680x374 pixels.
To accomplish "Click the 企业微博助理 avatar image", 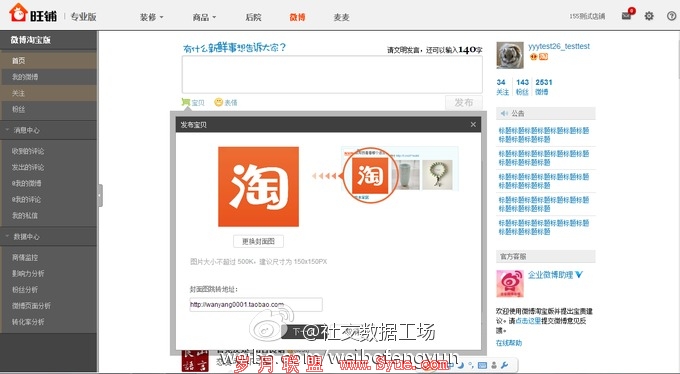I will click(510, 284).
